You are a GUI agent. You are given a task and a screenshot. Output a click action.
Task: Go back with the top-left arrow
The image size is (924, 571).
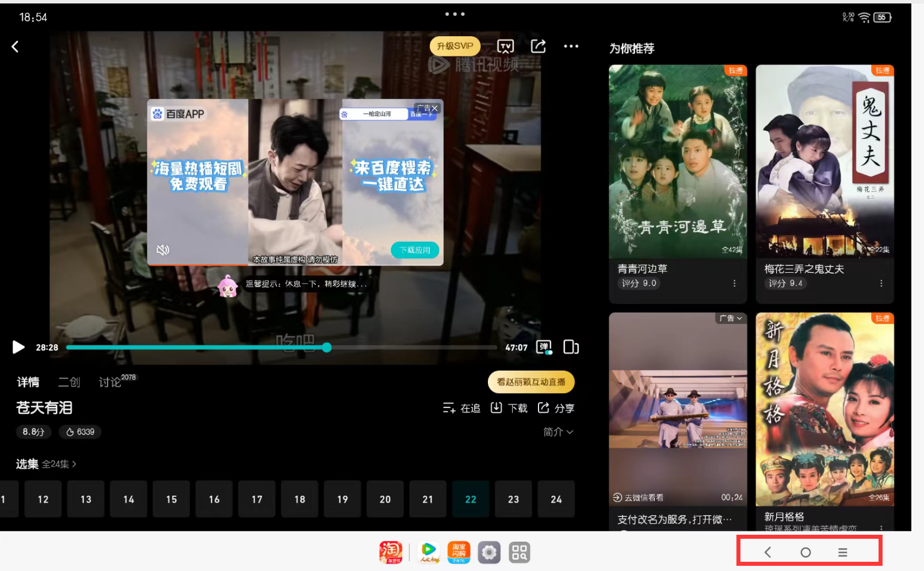pos(16,47)
